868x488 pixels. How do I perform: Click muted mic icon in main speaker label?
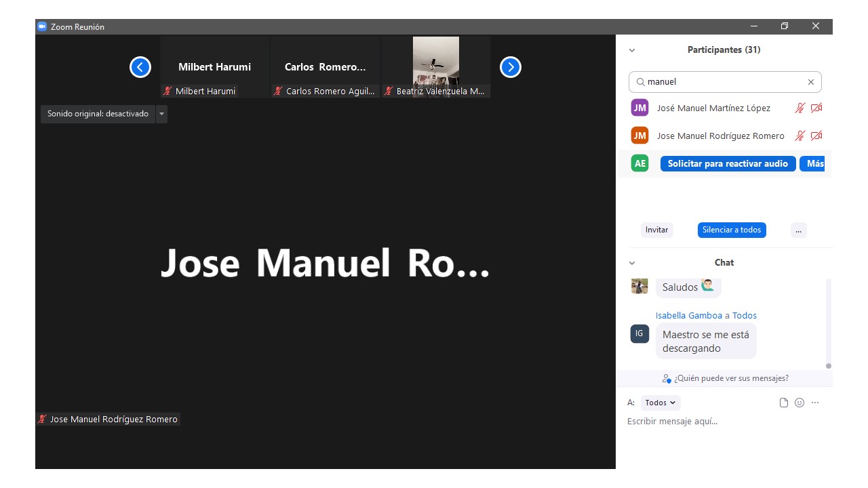coord(42,420)
